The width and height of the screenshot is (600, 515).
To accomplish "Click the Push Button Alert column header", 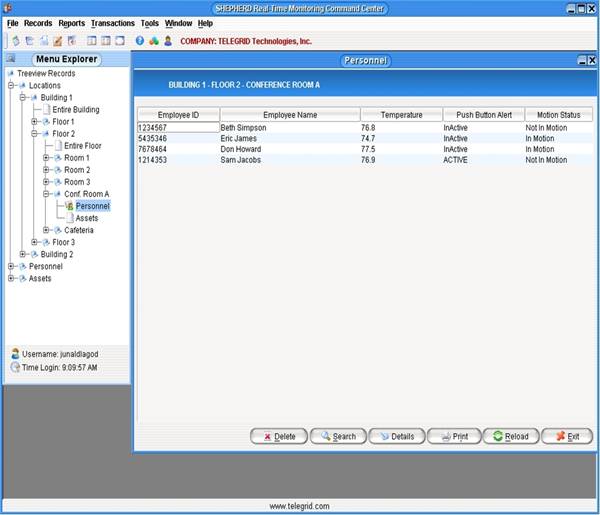I will [484, 115].
